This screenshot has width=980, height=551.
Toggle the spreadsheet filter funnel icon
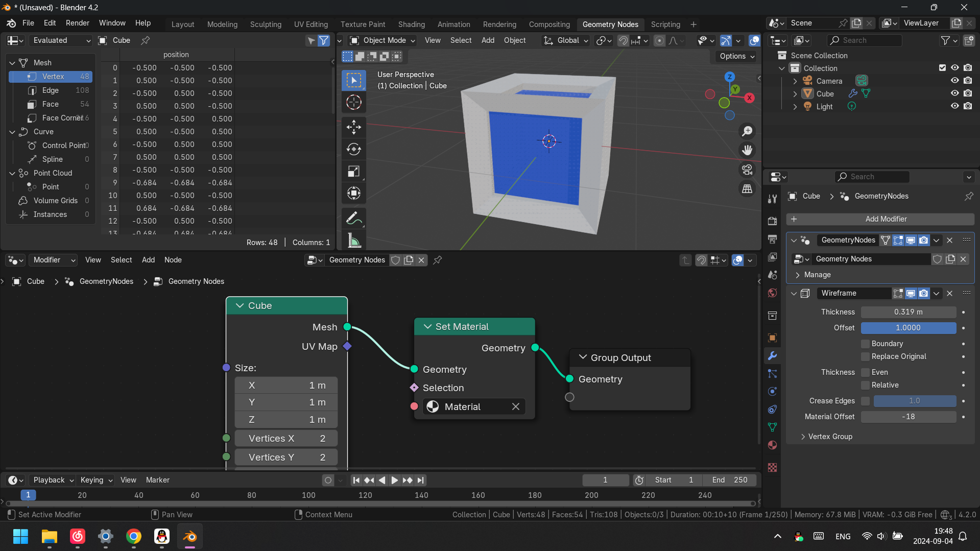click(x=324, y=40)
